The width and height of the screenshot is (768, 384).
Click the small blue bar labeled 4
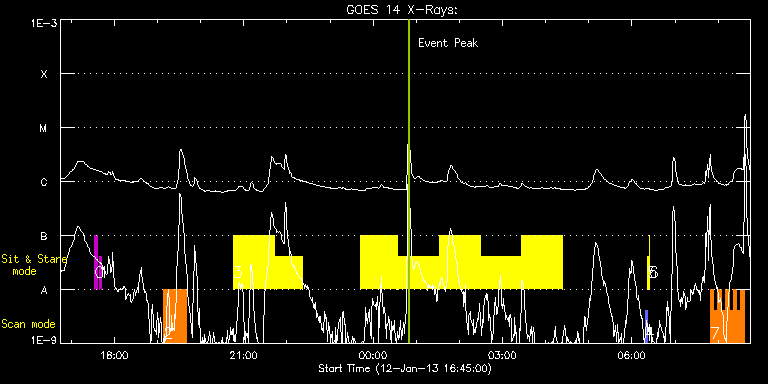pyautogui.click(x=647, y=327)
